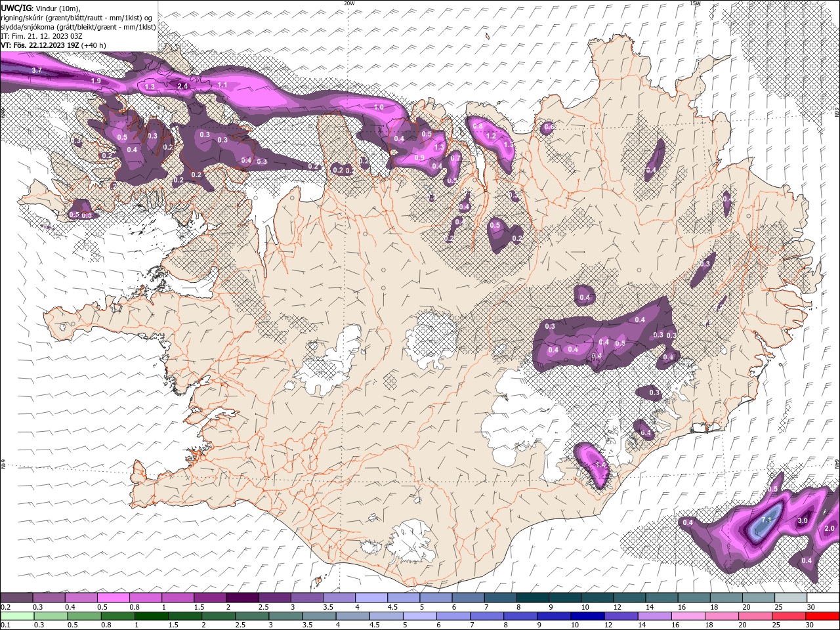Pick the violet swatch between 12 and 14

[x=621, y=616]
